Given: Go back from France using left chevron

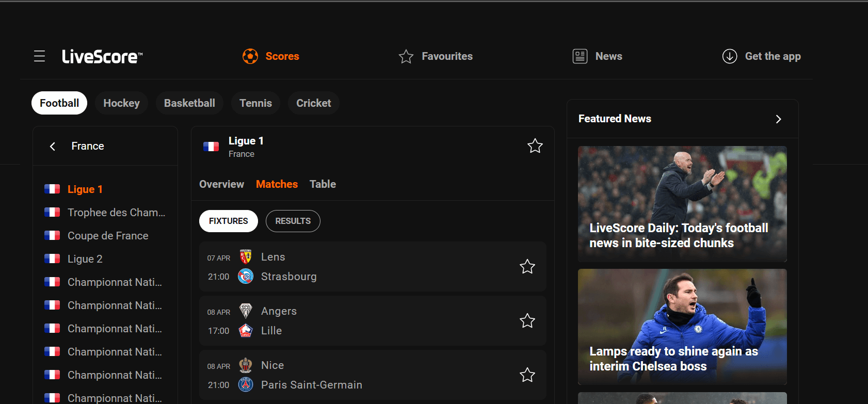Looking at the screenshot, I should (x=53, y=147).
